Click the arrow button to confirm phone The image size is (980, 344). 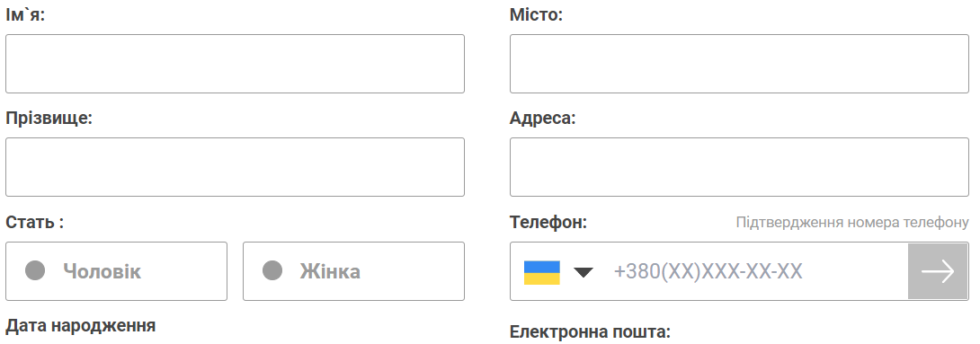click(x=938, y=271)
